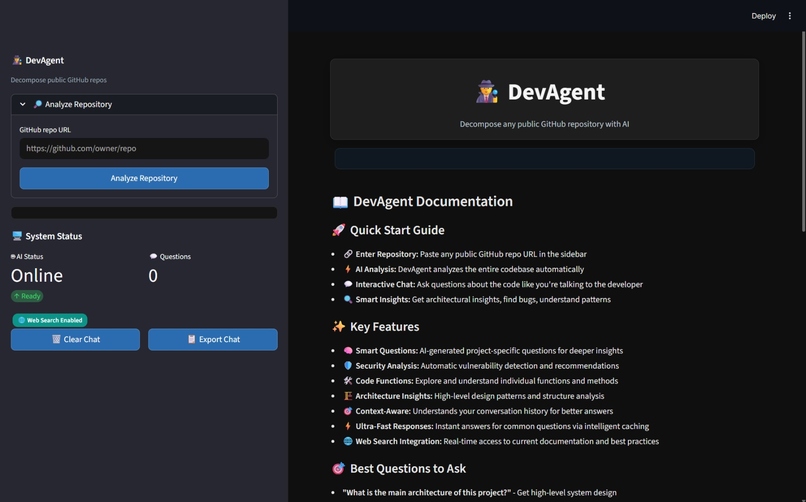The height and width of the screenshot is (502, 806).
Task: Click the open book icon by DevAgent Documentation
Action: (x=340, y=202)
